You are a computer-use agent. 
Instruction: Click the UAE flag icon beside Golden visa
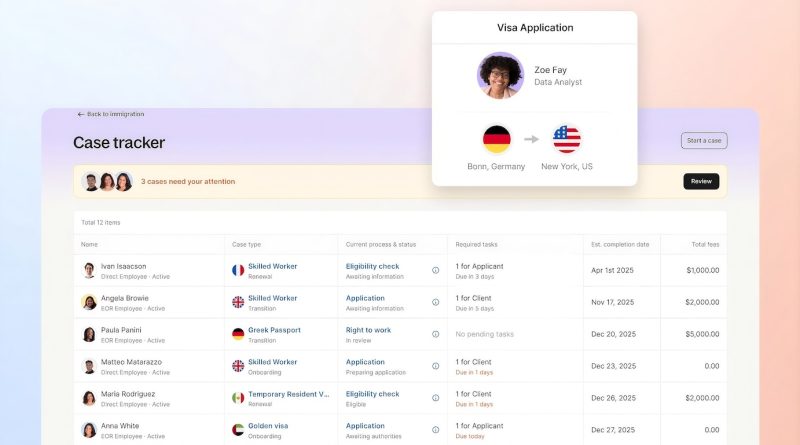coord(238,430)
